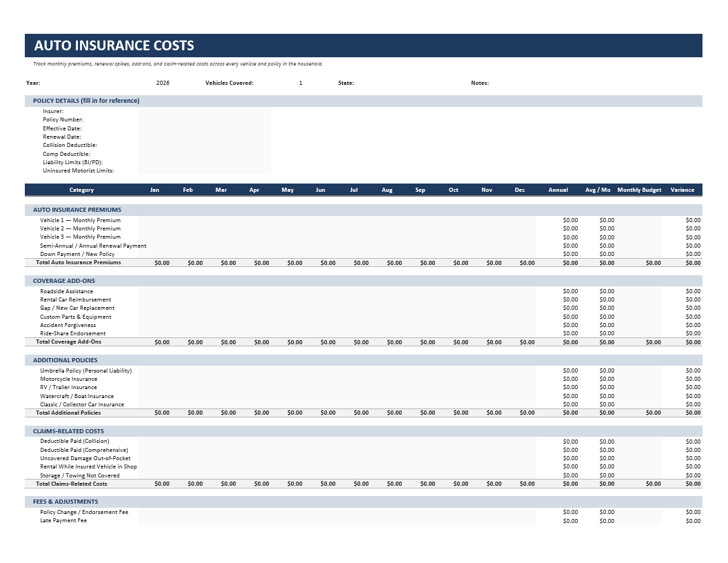This screenshot has width=728, height=563.
Task: Select the Late Payment Fee row
Action: point(363,521)
